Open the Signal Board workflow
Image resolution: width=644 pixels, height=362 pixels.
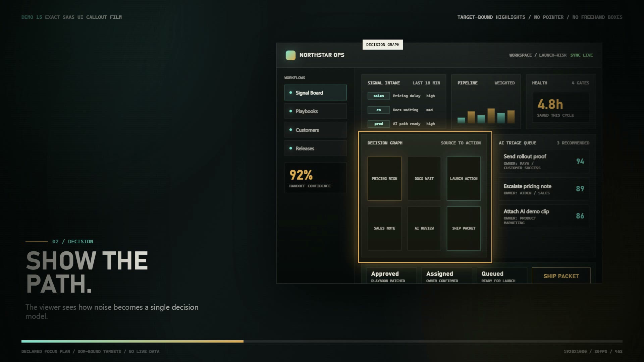315,93
